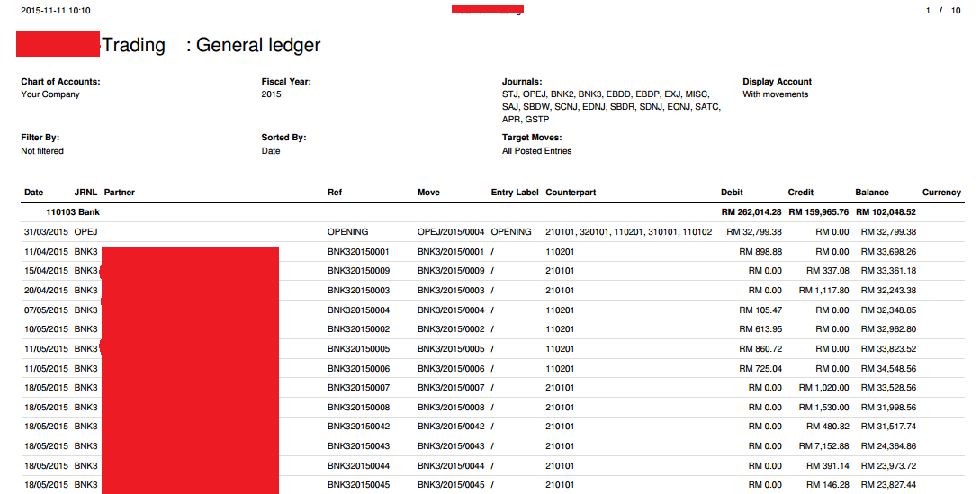980x494 pixels.
Task: Click the Currency column header
Action: 941,193
